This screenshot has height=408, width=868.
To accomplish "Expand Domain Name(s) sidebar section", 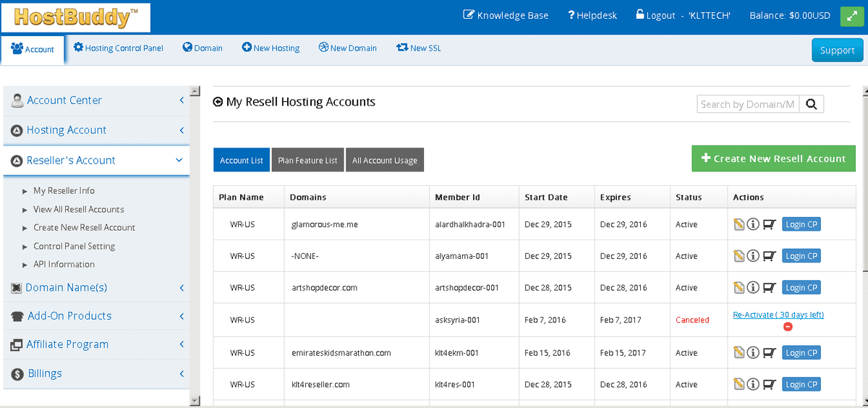I will 95,287.
